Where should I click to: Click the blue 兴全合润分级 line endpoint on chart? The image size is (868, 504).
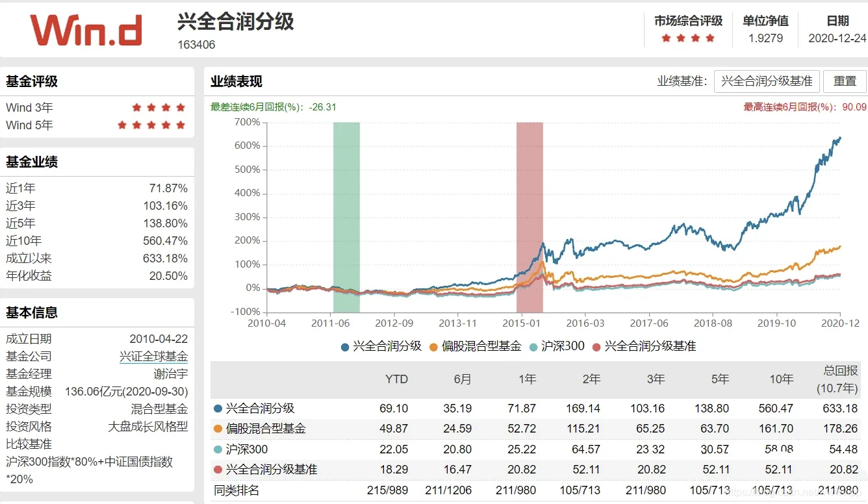click(x=840, y=138)
